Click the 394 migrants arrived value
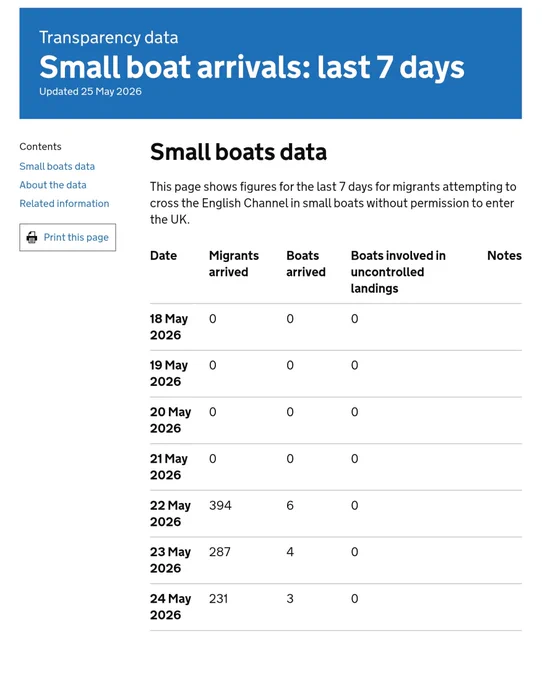The height and width of the screenshot is (680, 542). coord(220,505)
